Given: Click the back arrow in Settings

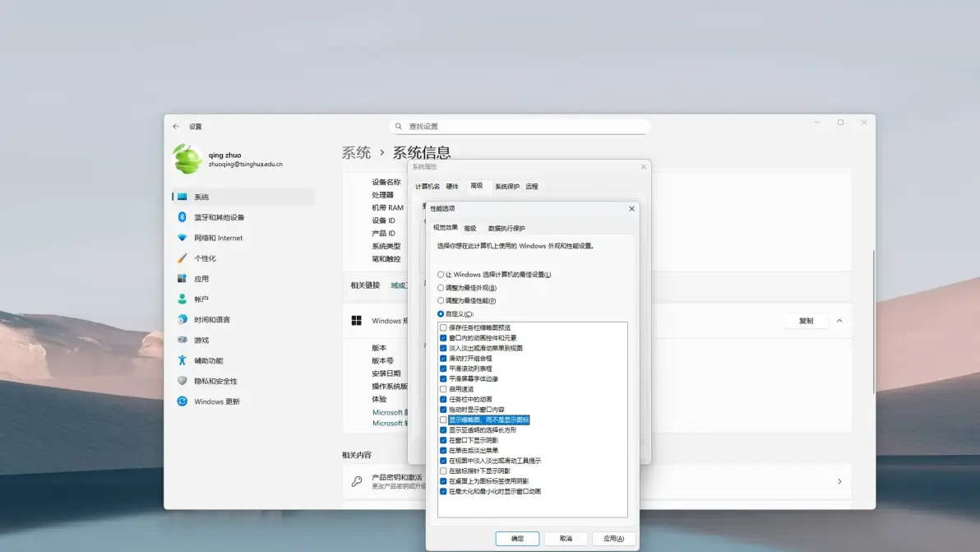Looking at the screenshot, I should 176,127.
